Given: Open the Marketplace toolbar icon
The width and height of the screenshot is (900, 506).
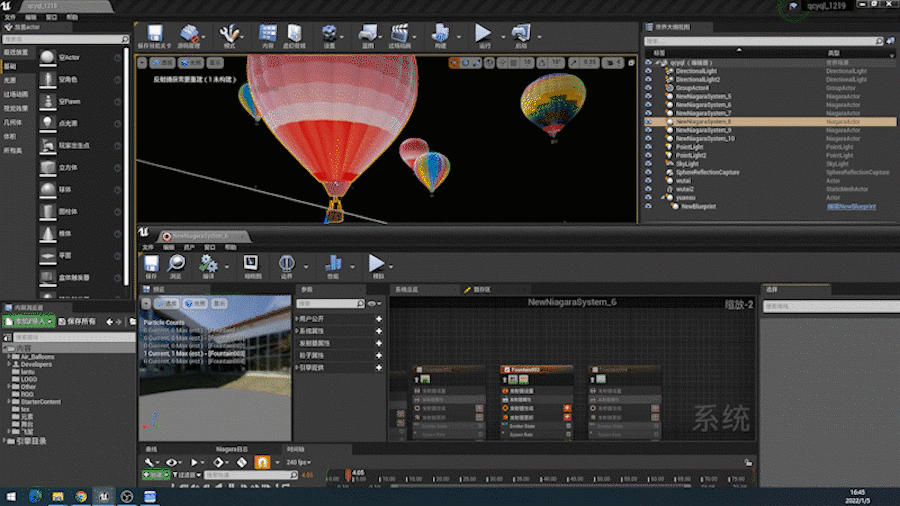Looking at the screenshot, I should coord(294,33).
